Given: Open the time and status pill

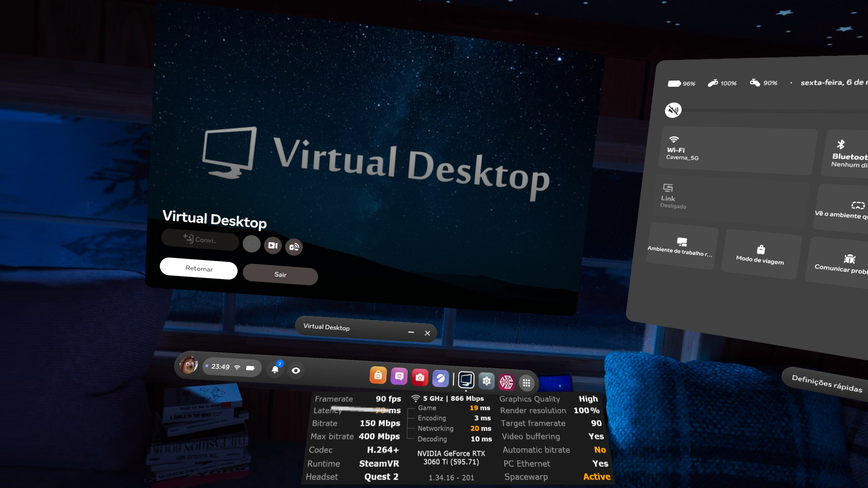Looking at the screenshot, I should click(x=232, y=367).
